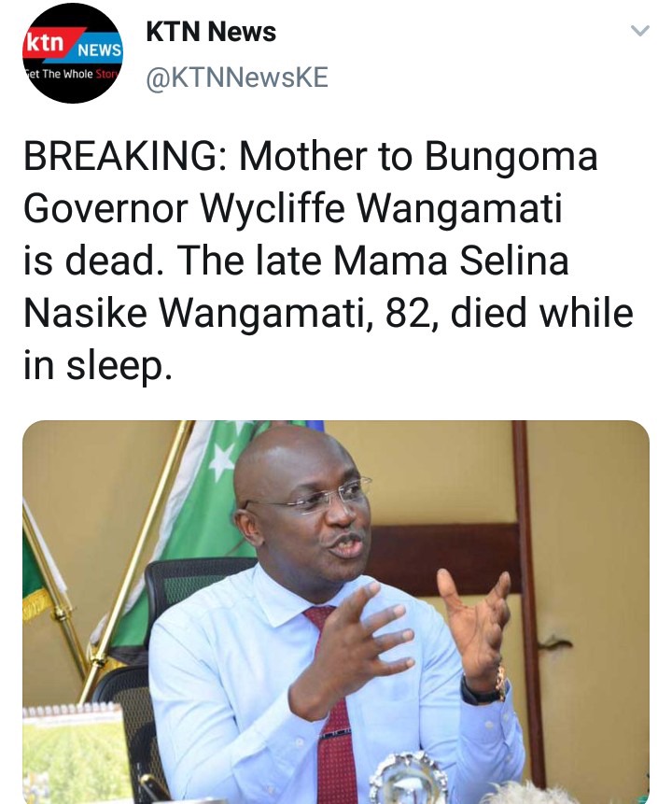Viewport: 672px width, 804px height.
Task: Click the blue 'NEWS' badge in avatar
Action: pyautogui.click(x=98, y=49)
